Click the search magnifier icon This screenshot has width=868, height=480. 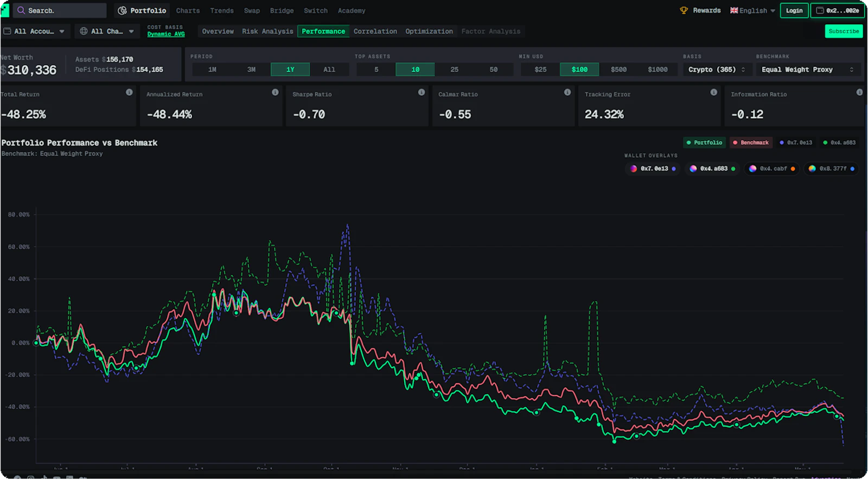coord(21,10)
